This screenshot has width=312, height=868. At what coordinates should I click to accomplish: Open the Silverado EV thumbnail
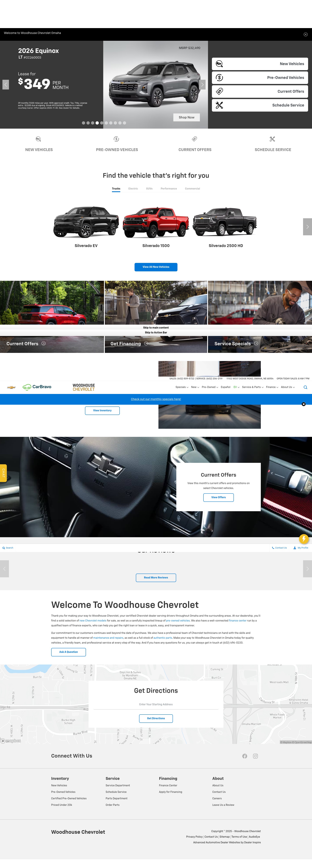tap(86, 222)
